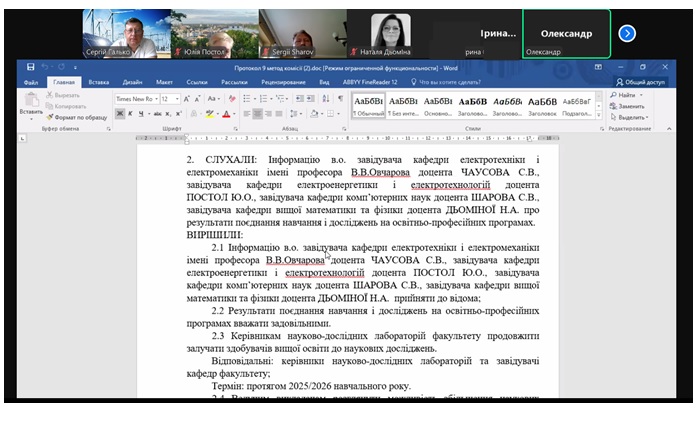Toggle show paragraph marks (¶)

(x=341, y=99)
